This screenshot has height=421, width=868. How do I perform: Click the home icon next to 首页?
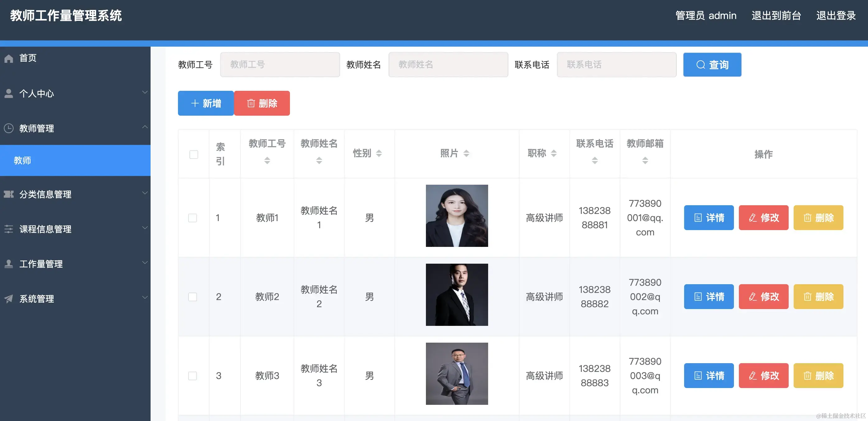pyautogui.click(x=8, y=58)
